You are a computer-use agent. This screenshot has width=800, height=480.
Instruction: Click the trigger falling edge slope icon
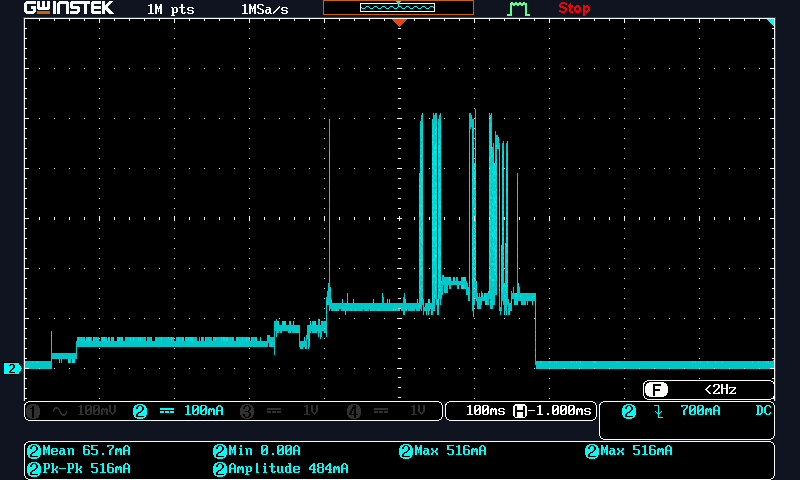click(658, 411)
